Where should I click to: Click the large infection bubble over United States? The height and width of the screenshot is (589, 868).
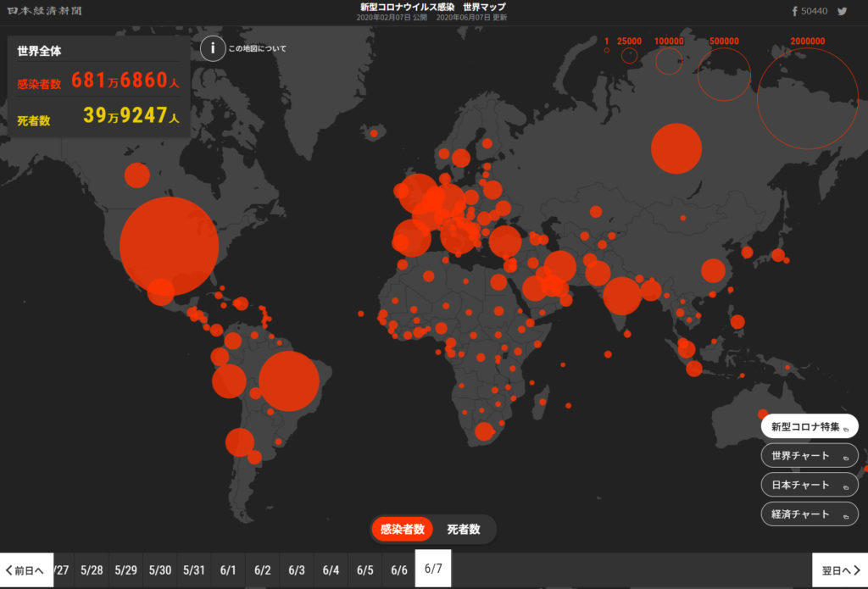click(170, 246)
